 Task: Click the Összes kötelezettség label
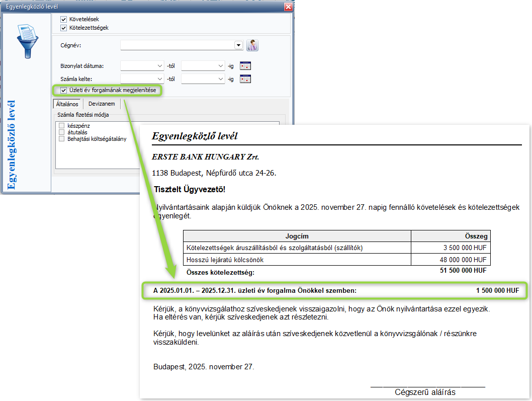[220, 272]
